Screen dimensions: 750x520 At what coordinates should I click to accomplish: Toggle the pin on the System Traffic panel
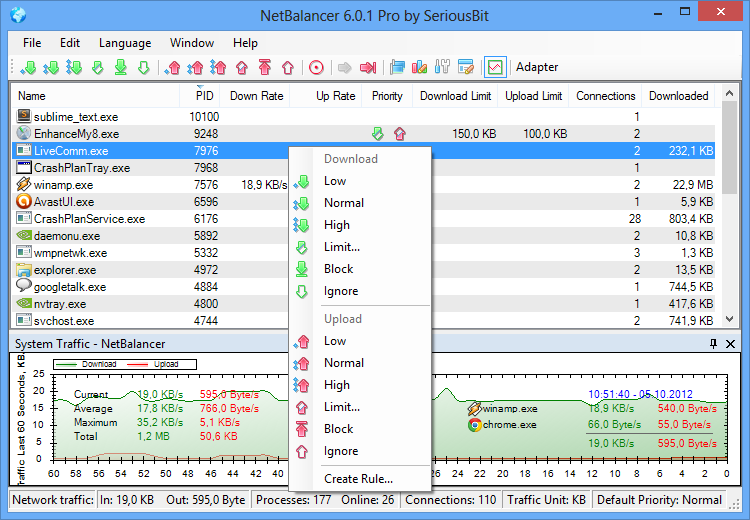tap(713, 344)
